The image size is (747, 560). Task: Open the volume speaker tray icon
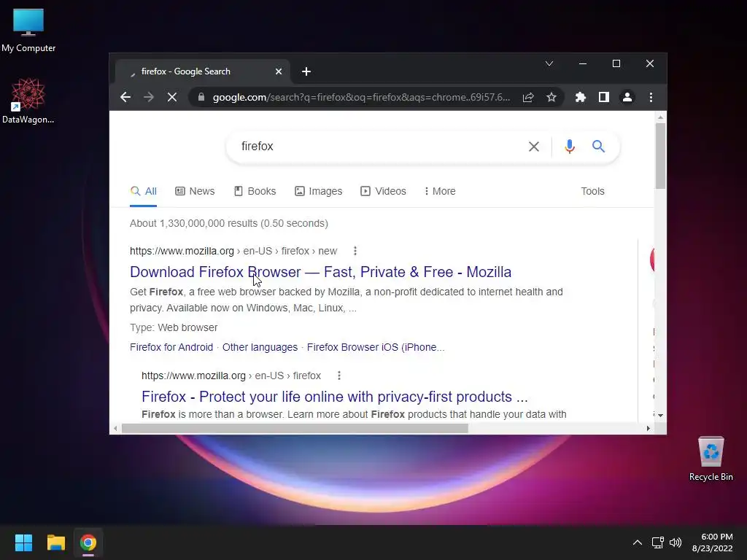[x=676, y=542]
